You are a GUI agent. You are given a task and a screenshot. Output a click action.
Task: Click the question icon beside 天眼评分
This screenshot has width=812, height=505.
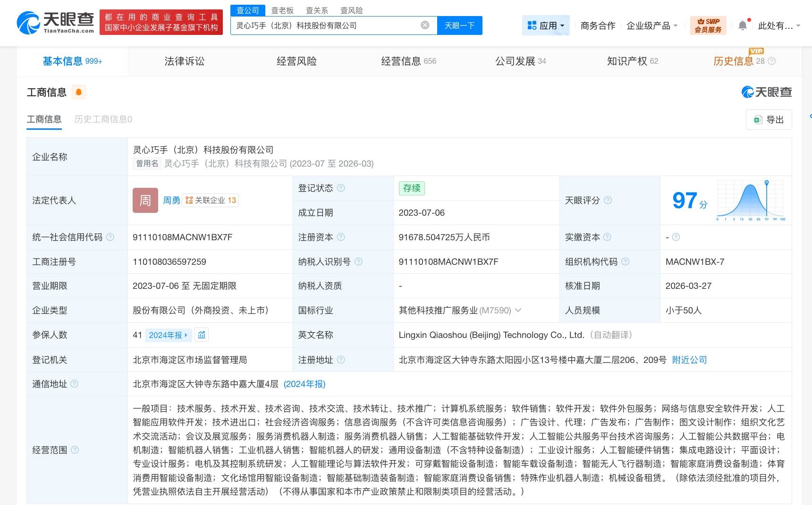(608, 200)
